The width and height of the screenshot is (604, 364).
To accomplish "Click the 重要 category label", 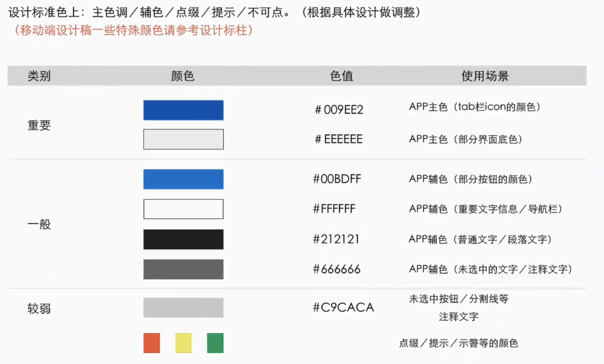I will coord(39,125).
